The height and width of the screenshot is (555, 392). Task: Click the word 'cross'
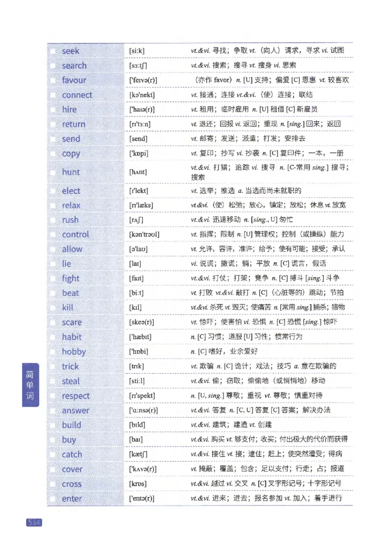click(72, 483)
